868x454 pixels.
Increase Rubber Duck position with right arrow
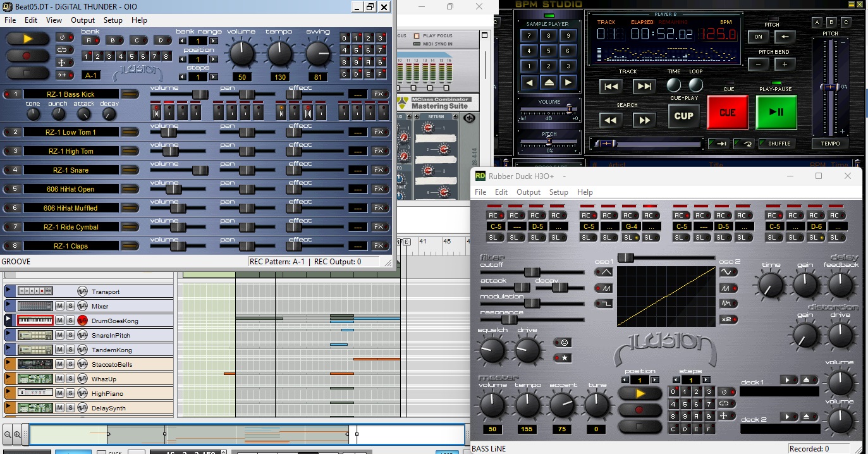[655, 380]
